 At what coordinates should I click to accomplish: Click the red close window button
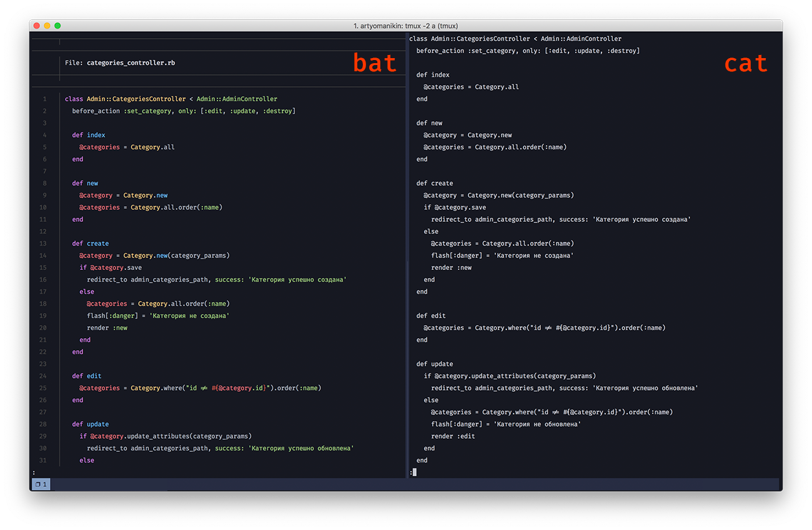pyautogui.click(x=37, y=26)
